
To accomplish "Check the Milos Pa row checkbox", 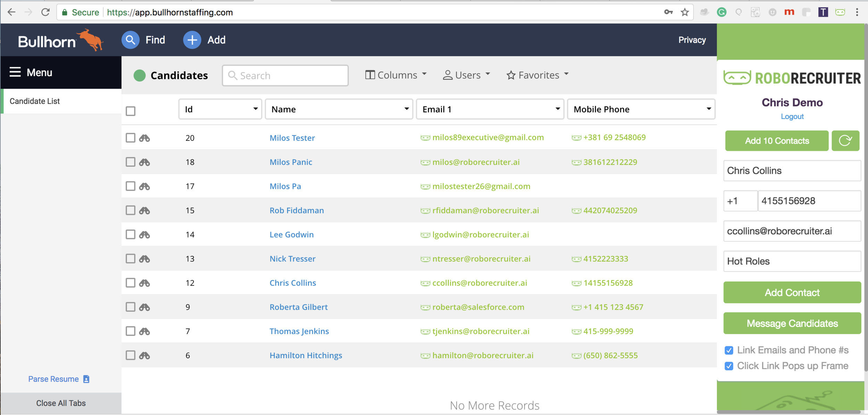I will point(131,186).
